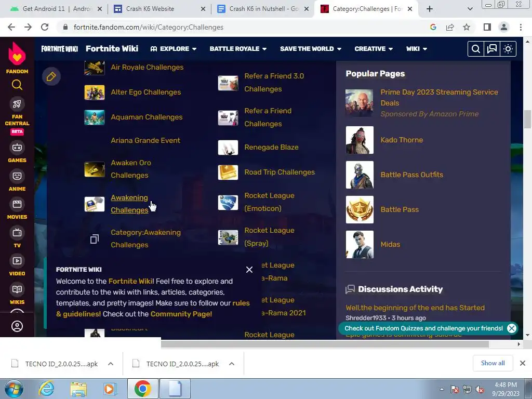Click the Midas thumbnail image
The image size is (532, 399).
(x=360, y=245)
